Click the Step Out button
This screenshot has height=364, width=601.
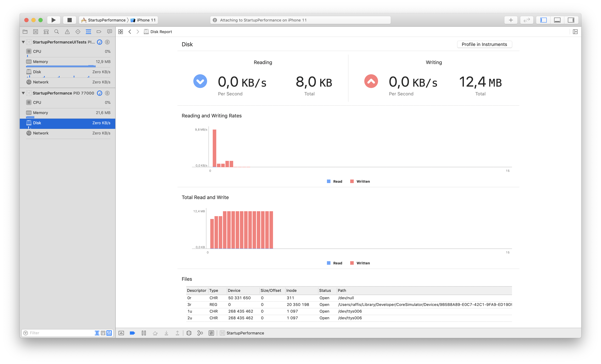178,333
